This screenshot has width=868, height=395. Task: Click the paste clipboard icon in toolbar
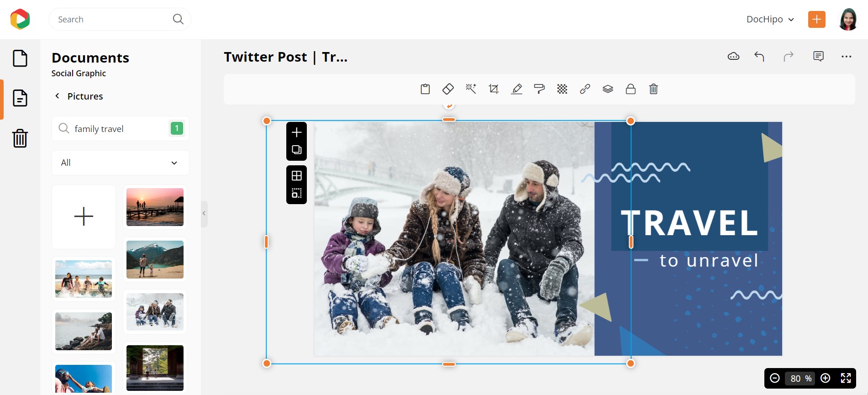point(425,89)
